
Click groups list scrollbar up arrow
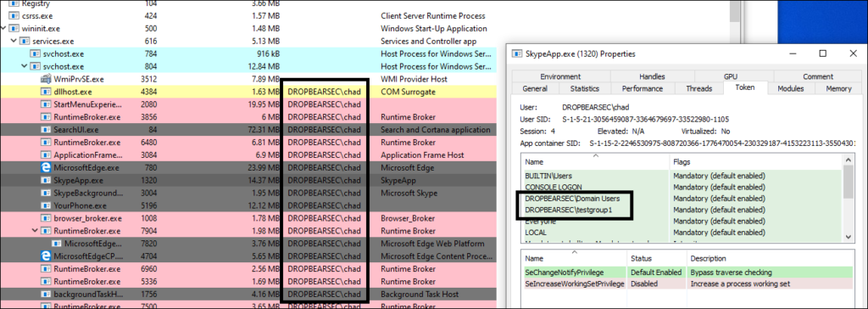coord(847,160)
